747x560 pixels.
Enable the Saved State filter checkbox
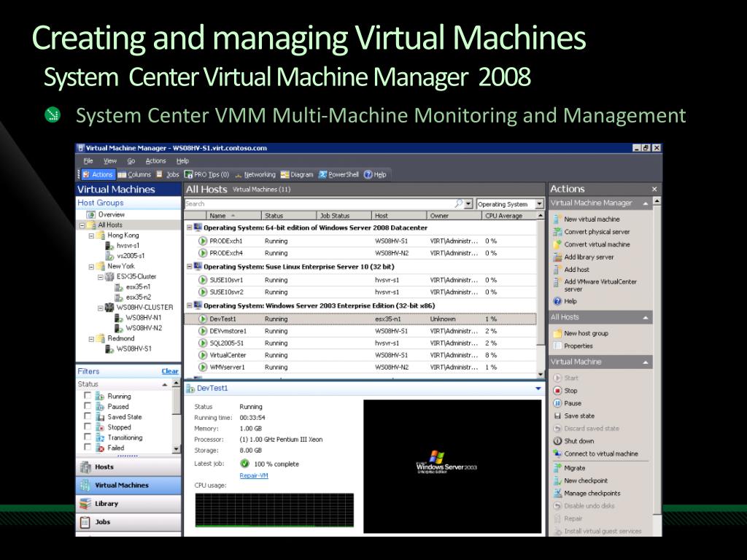tap(88, 416)
